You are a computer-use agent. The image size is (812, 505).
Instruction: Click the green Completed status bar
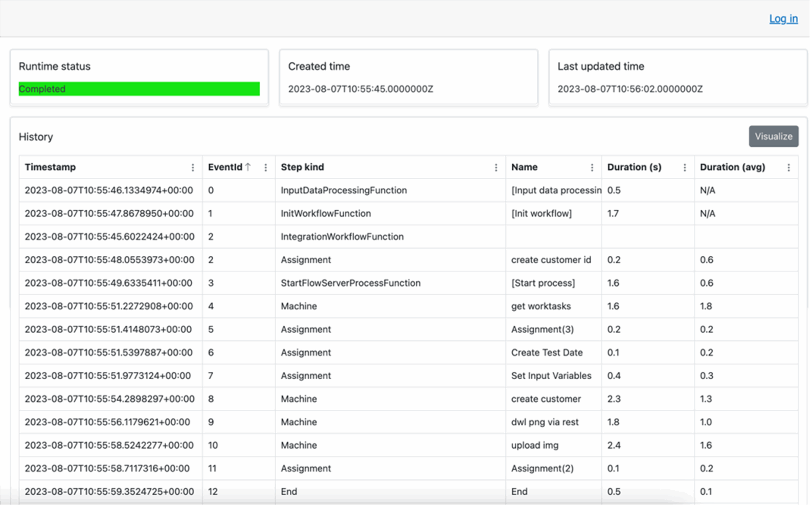(139, 89)
